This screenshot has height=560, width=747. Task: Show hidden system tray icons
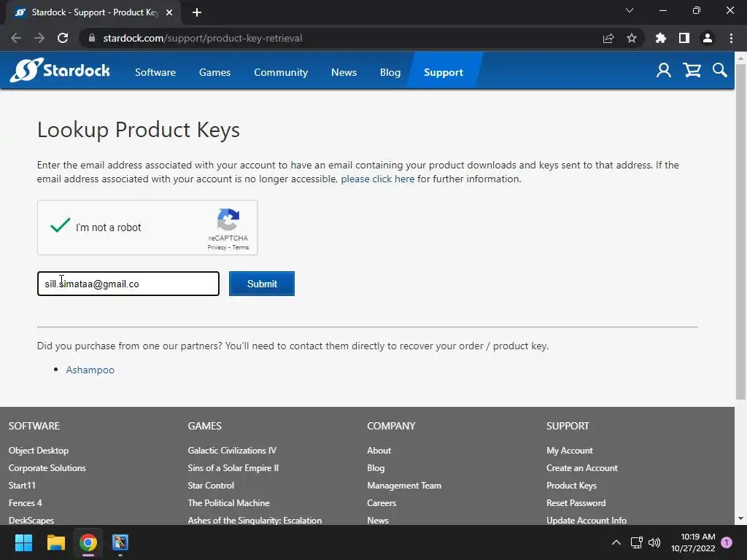[616, 542]
